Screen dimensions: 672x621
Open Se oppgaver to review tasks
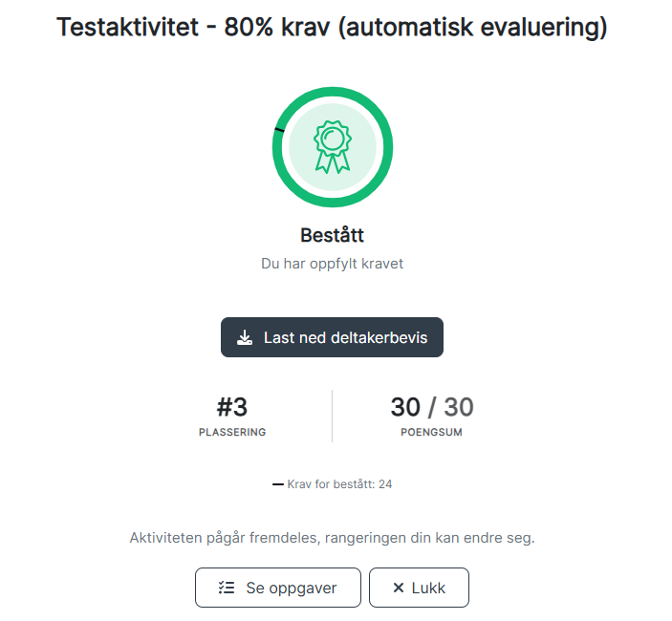tap(278, 588)
